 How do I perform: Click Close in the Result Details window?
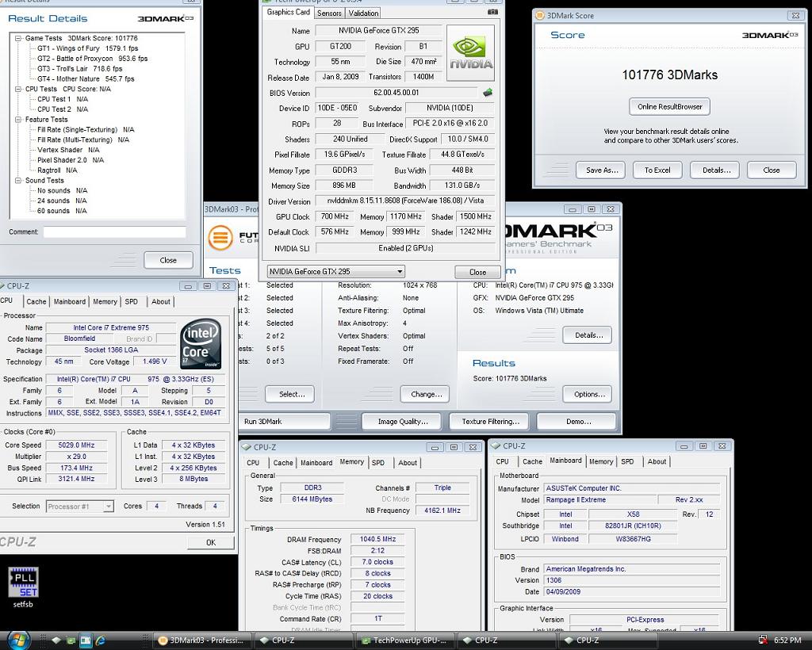pyautogui.click(x=168, y=260)
